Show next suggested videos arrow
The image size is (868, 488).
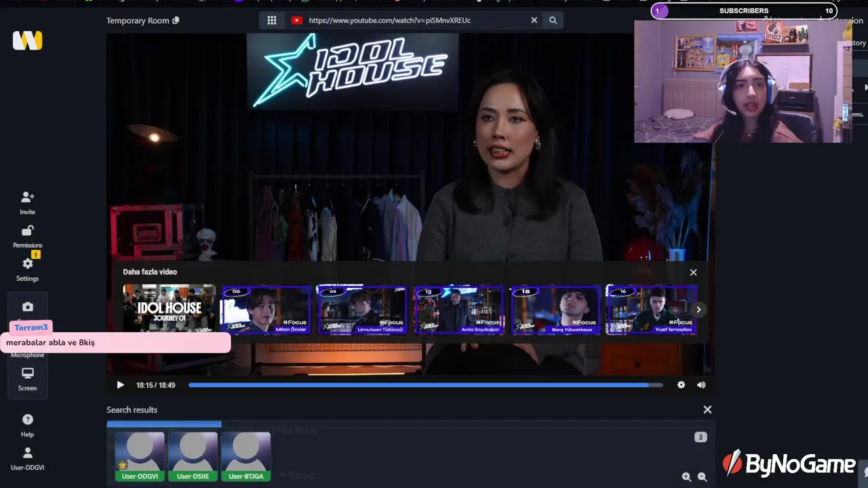(x=698, y=310)
